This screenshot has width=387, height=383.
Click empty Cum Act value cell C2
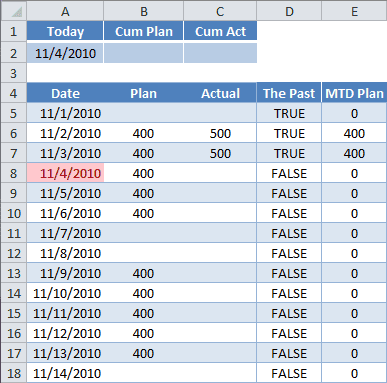pyautogui.click(x=220, y=53)
